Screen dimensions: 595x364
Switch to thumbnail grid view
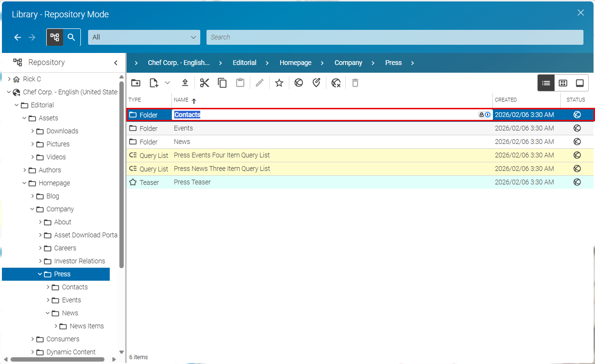point(563,83)
